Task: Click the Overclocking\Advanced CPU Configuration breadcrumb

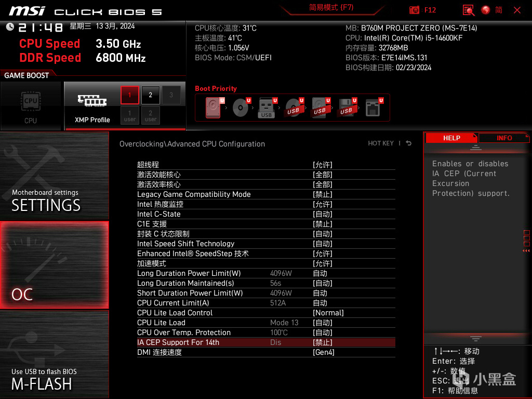Action: point(192,144)
